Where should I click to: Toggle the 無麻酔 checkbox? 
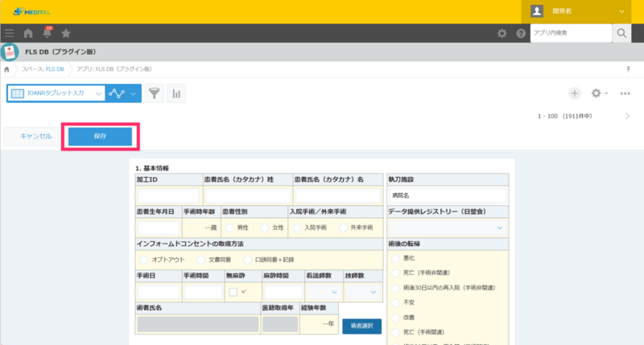coord(233,292)
